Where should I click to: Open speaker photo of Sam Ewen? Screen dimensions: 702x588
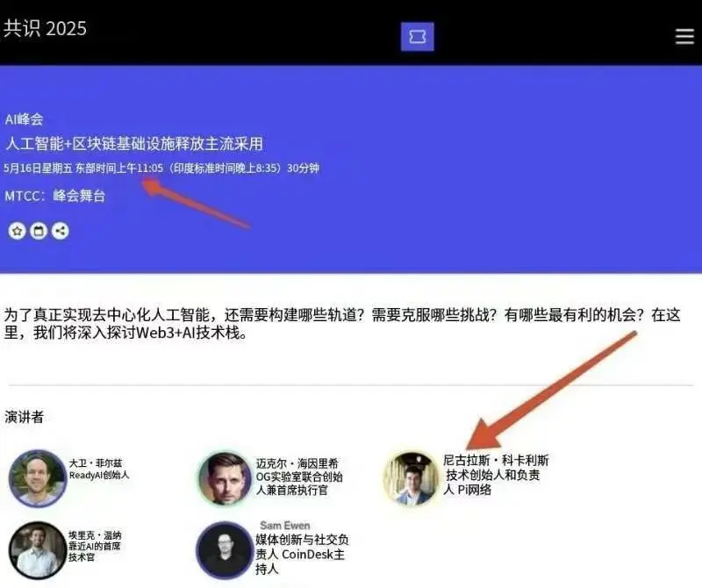point(225,550)
